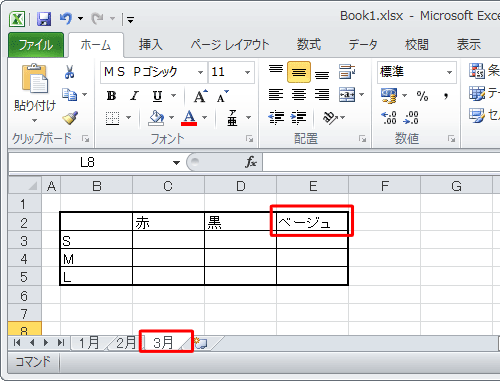
Task: Click Increase Indent icon
Action: (x=298, y=118)
